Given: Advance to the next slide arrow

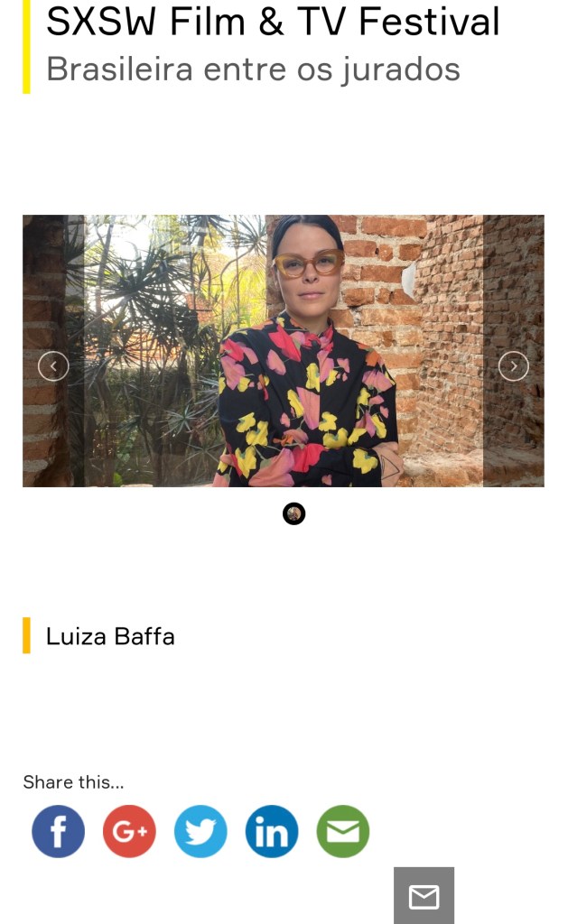Looking at the screenshot, I should pos(514,366).
